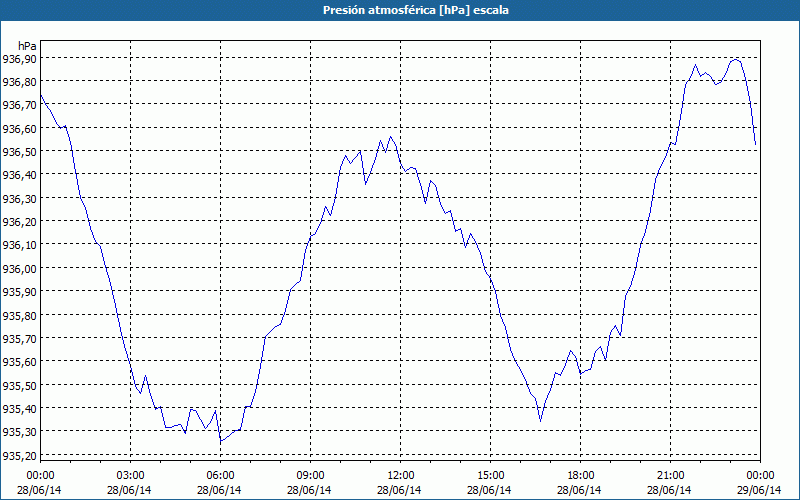The image size is (800, 500).
Task: Select the 936,70 axis value
Action: point(20,105)
